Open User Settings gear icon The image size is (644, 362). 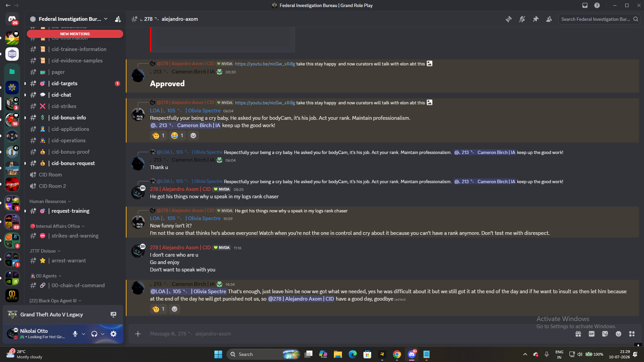(113, 334)
